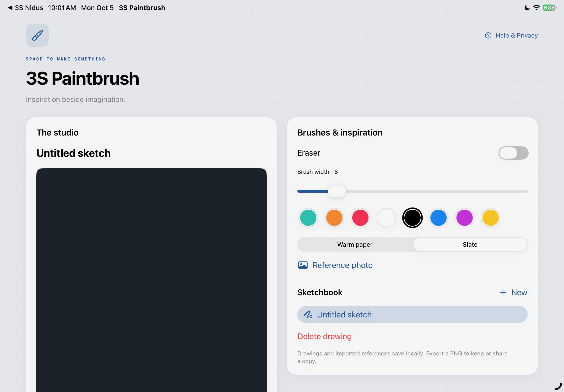Click the scribble icon on Untitled sketch row
This screenshot has width=564, height=392.
coord(308,314)
